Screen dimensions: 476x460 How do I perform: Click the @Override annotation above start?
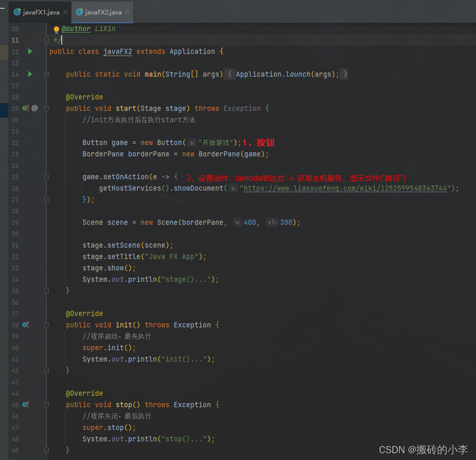pyautogui.click(x=85, y=97)
